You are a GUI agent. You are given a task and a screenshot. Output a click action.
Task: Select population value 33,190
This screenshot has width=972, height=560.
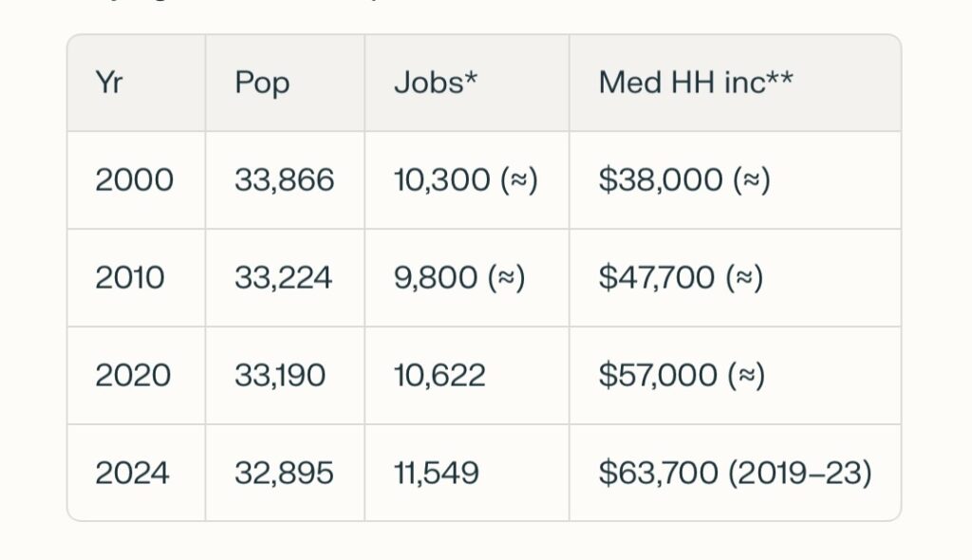(x=279, y=376)
